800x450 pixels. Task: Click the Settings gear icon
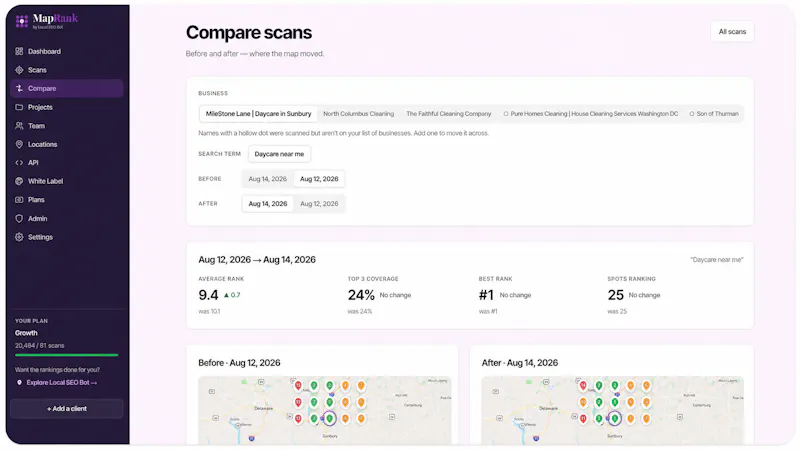click(19, 237)
